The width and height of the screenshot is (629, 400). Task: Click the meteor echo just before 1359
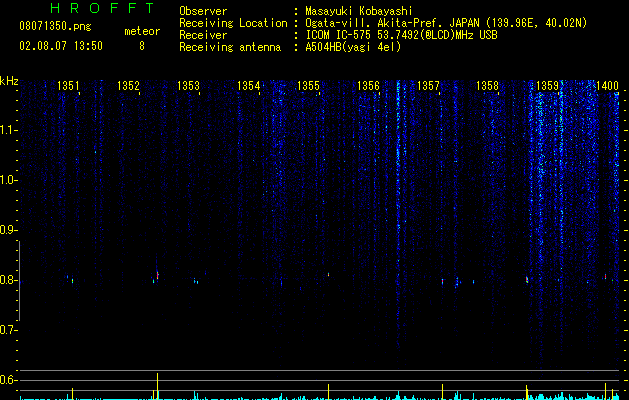click(x=527, y=280)
